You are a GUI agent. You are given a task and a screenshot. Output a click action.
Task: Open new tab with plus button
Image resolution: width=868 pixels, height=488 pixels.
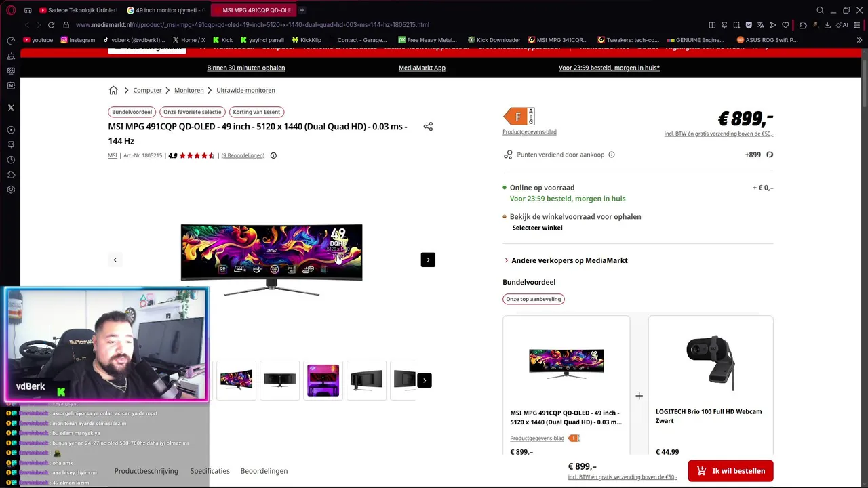pos(302,10)
